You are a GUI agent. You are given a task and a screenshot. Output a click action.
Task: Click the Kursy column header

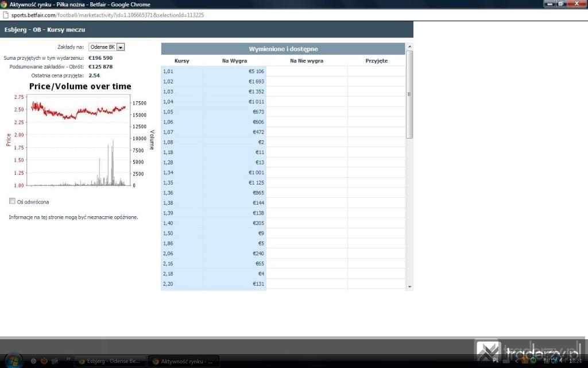coord(182,60)
